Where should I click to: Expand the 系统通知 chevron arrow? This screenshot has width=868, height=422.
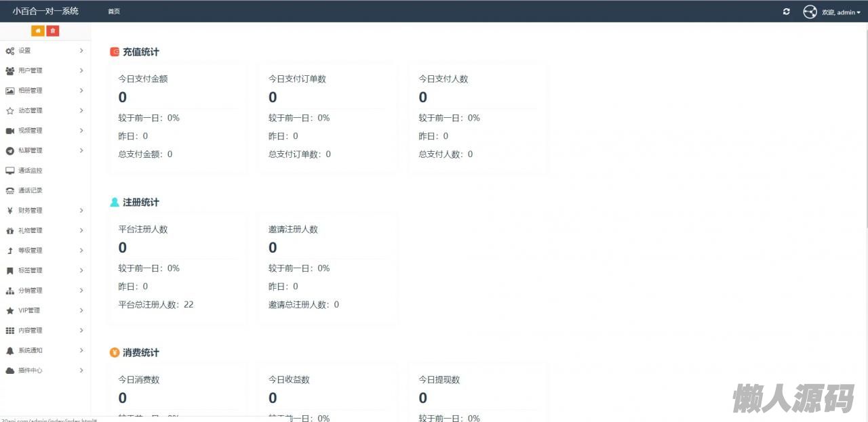point(81,350)
